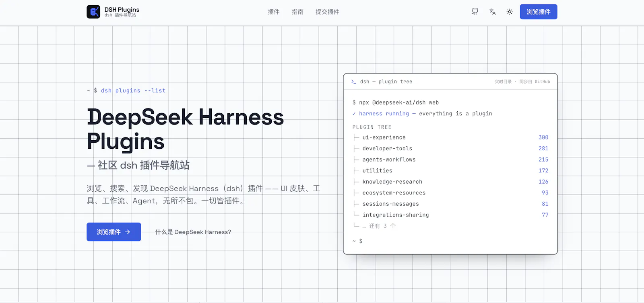Click the 'DeepSeek Harness Plugins' headline
The image size is (644, 303).
tap(186, 129)
